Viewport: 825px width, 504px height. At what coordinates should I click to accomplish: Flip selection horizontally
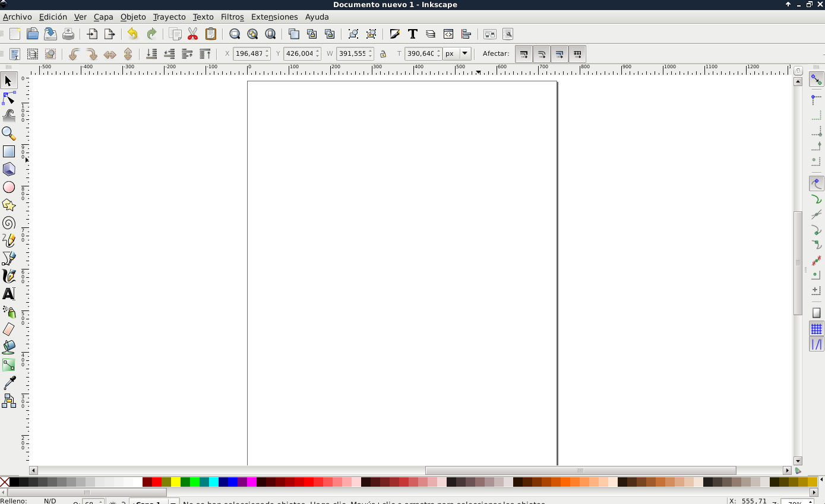point(110,54)
